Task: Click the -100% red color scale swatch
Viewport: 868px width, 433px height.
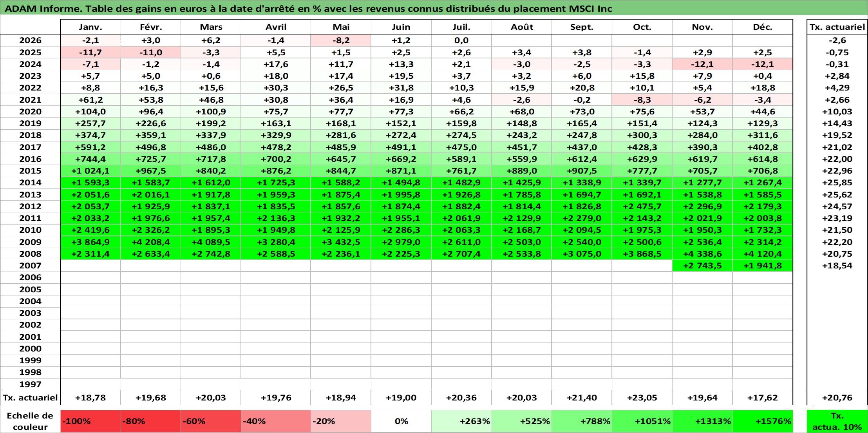Action: tap(90, 421)
